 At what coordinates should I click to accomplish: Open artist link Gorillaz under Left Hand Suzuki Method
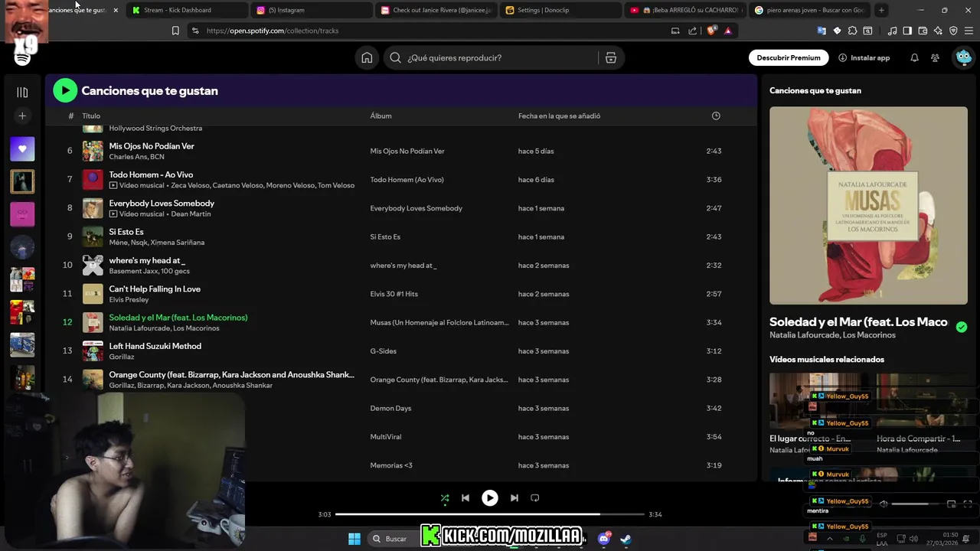tap(121, 357)
